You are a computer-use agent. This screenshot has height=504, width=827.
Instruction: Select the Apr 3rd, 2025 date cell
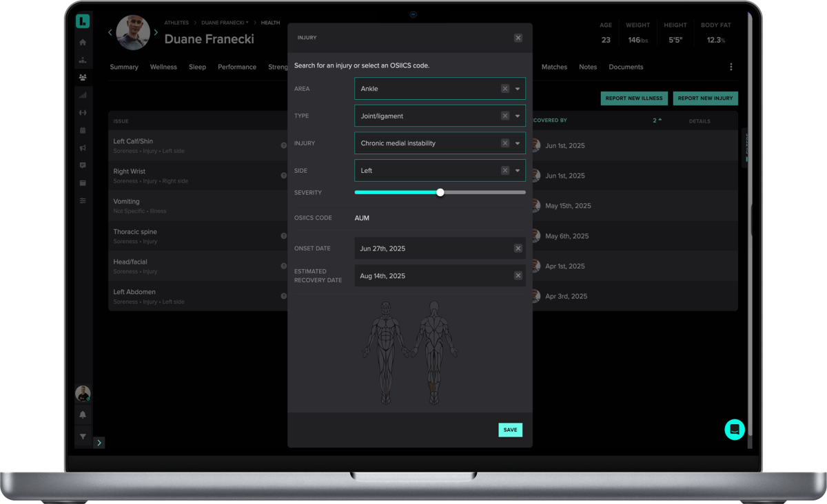[566, 296]
